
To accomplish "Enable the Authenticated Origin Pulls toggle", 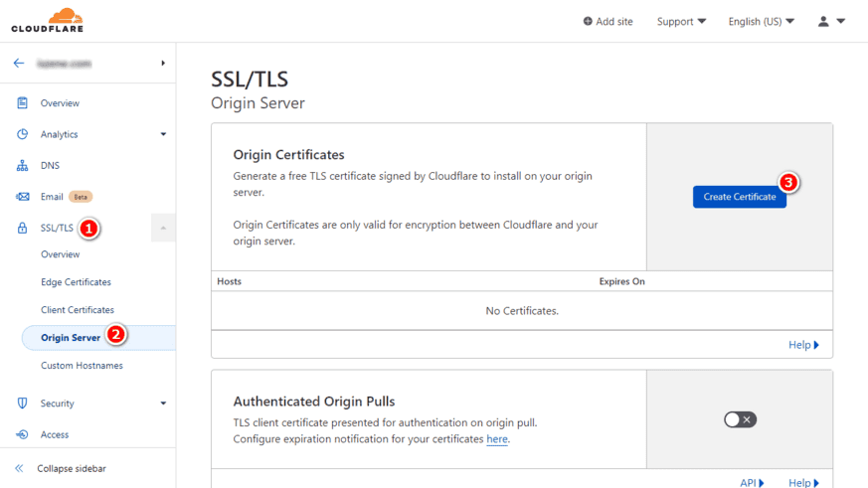I will pyautogui.click(x=740, y=419).
